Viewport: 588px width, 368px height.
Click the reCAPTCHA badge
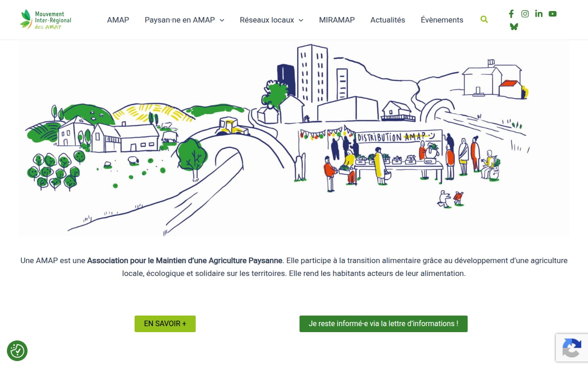click(572, 347)
